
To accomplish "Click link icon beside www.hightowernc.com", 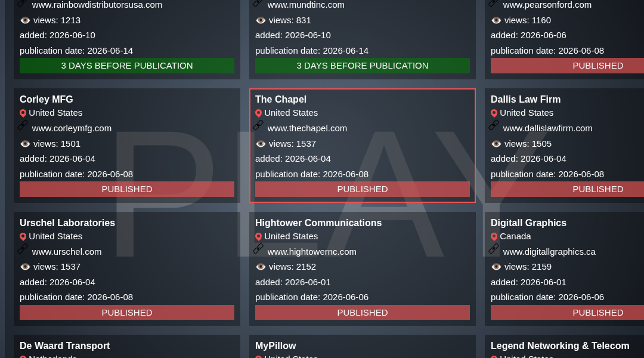I will 258,249.
